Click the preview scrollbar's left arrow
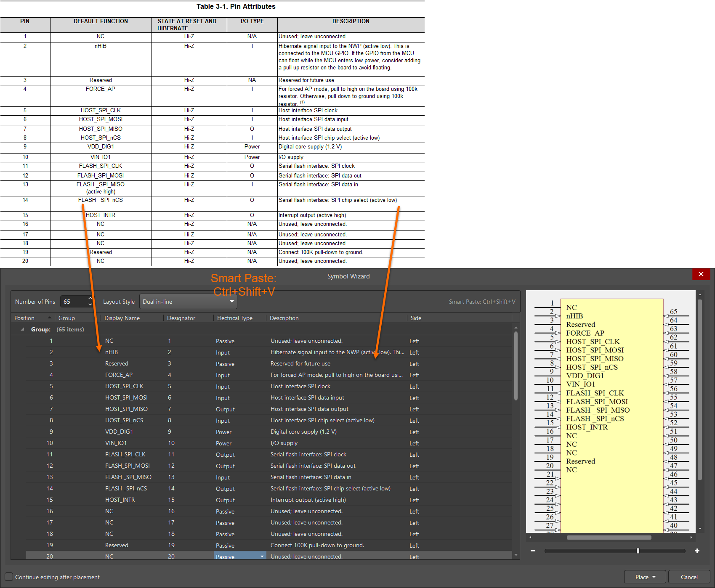 tap(530, 538)
